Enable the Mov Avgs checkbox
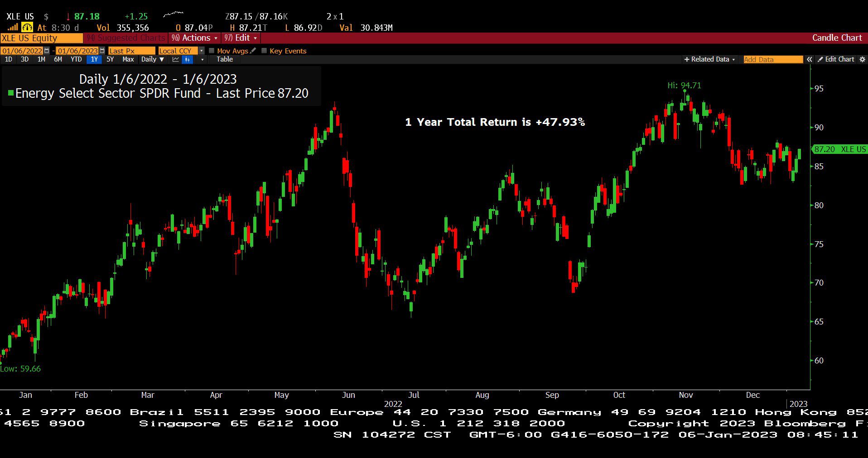The height and width of the screenshot is (458, 868). click(x=212, y=51)
